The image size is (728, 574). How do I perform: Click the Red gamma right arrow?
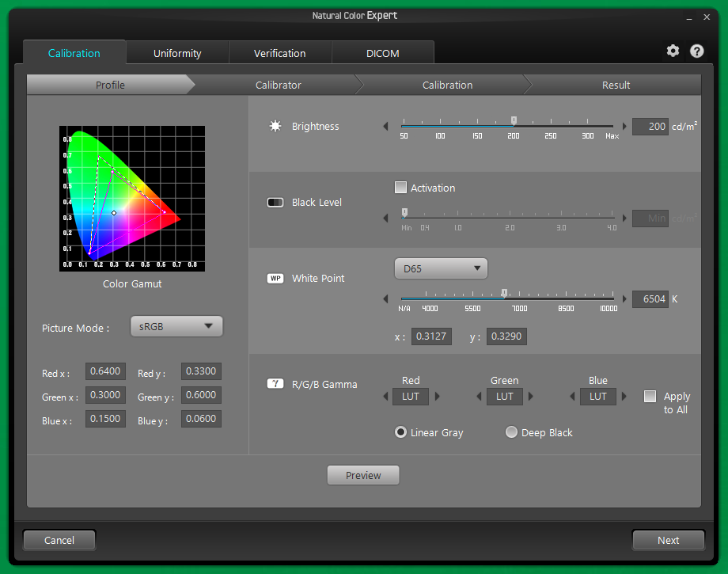pos(437,397)
